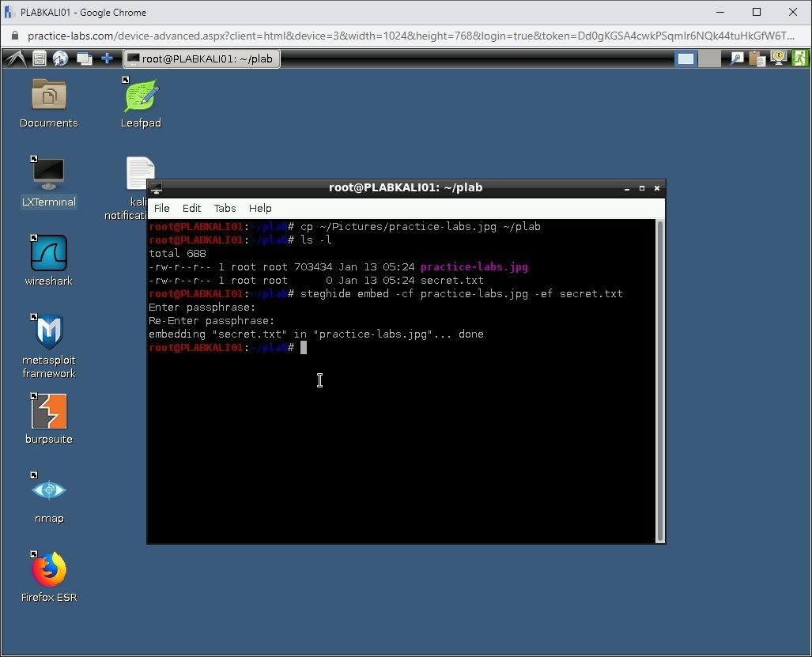Open the Tabs menu in terminal
Image resolution: width=812 pixels, height=657 pixels.
(x=225, y=208)
